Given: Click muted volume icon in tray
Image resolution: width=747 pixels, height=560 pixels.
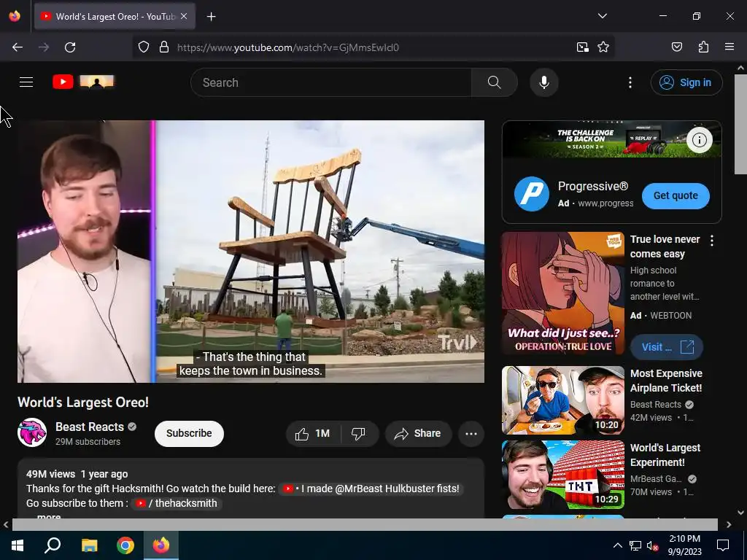Looking at the screenshot, I should [x=653, y=545].
